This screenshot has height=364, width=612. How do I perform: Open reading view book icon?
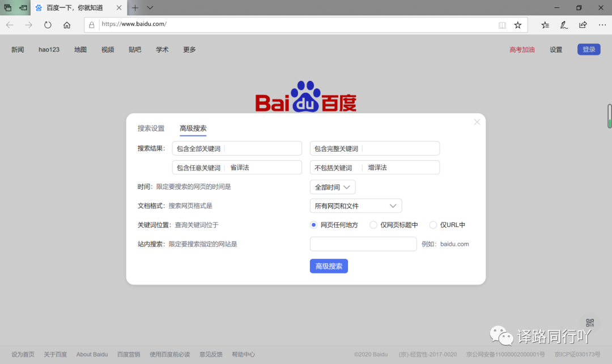pos(502,25)
